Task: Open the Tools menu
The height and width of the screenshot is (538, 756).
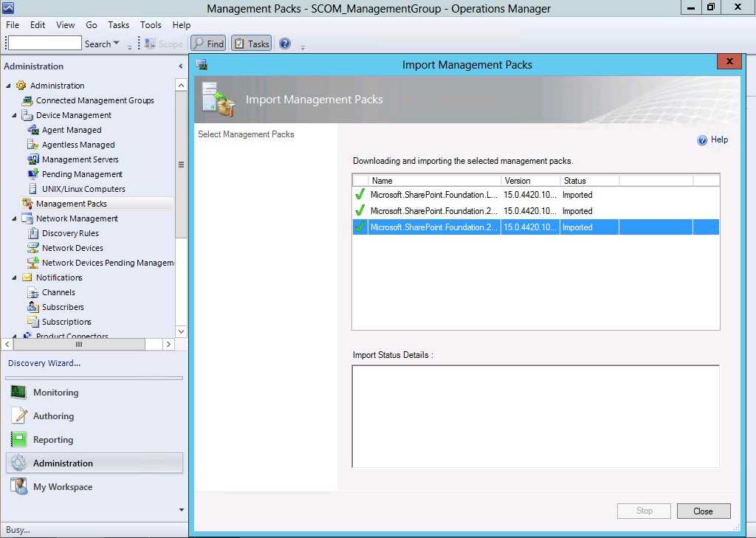Action: coord(151,25)
